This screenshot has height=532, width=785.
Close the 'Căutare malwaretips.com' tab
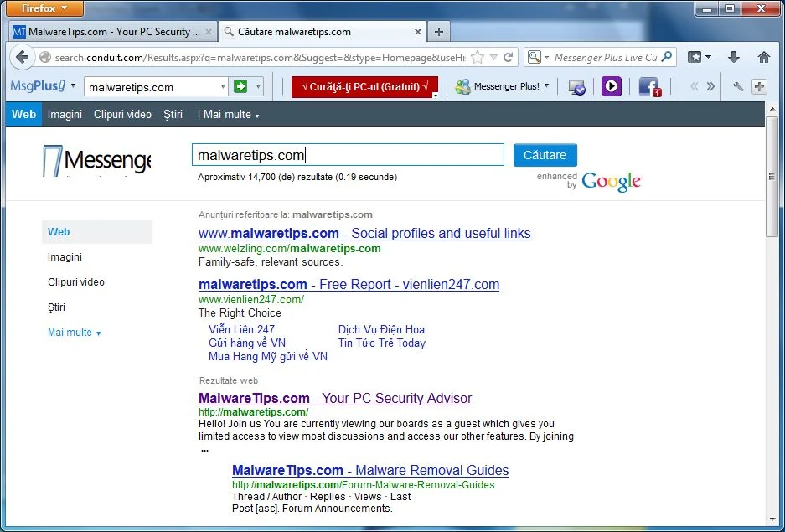pos(417,32)
